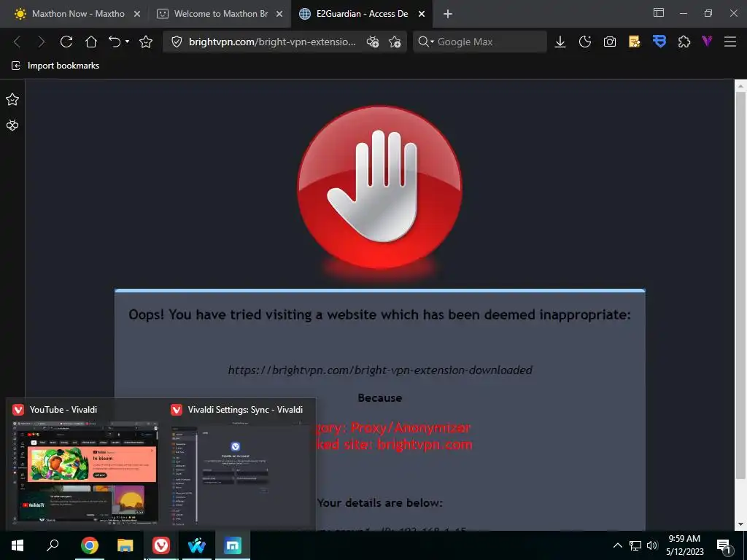Viewport: 747px width, 560px height.
Task: Click the blocked brightvpn.com URL text
Action: 380,370
